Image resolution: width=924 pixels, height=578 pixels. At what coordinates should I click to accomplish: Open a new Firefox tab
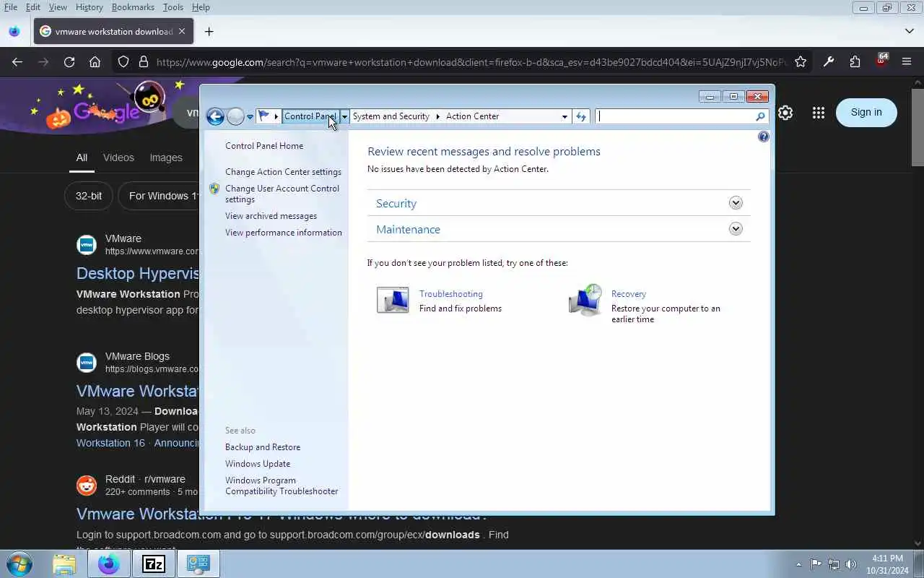pos(209,32)
